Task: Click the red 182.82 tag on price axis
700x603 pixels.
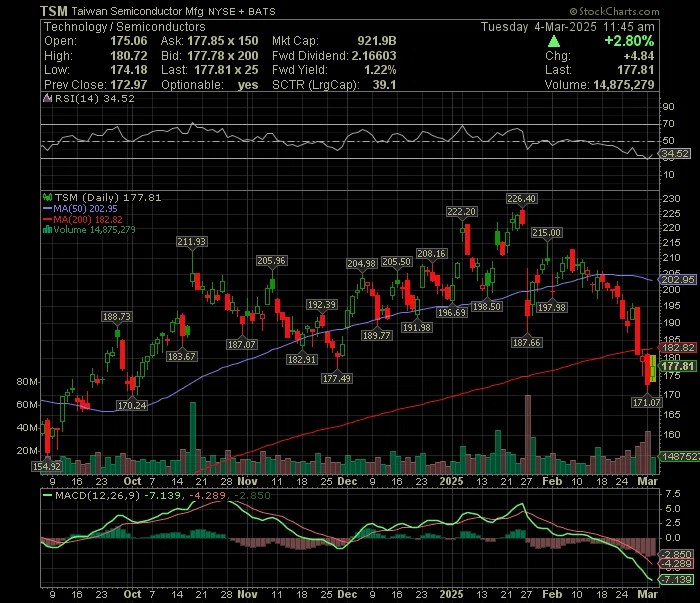Action: [x=677, y=348]
